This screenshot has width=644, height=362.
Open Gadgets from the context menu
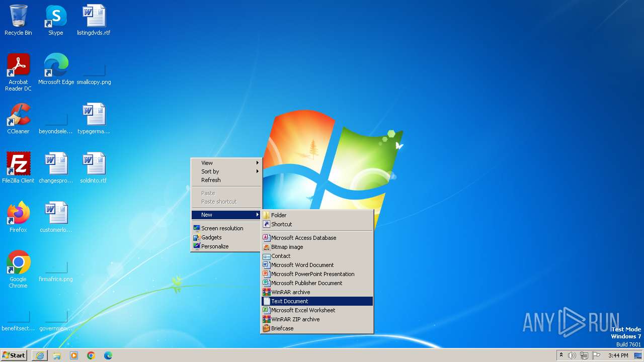[226, 237]
